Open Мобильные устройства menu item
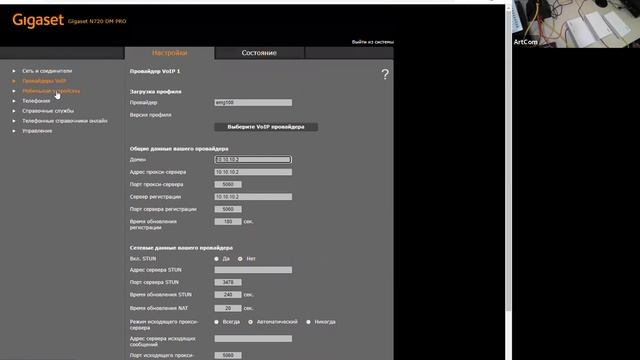The width and height of the screenshot is (640, 360). click(x=51, y=91)
